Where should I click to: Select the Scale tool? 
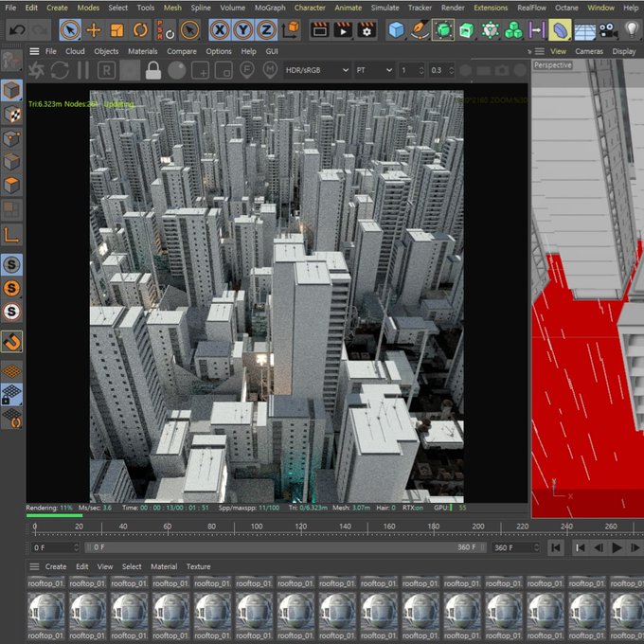117,30
